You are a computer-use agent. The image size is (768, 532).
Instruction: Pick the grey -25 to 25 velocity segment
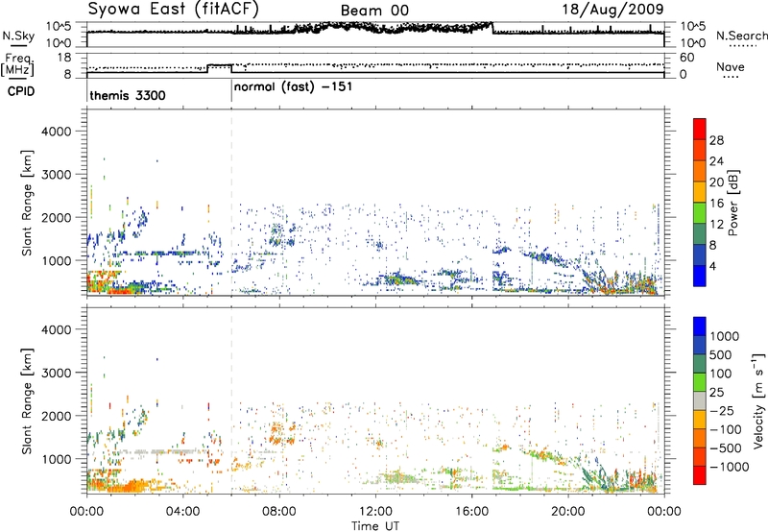tap(700, 400)
